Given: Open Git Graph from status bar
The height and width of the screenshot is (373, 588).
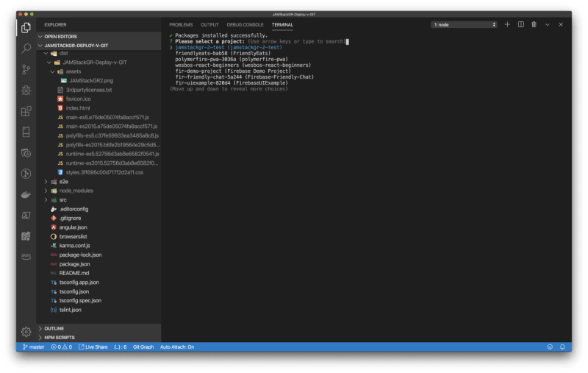Looking at the screenshot, I should [143, 347].
